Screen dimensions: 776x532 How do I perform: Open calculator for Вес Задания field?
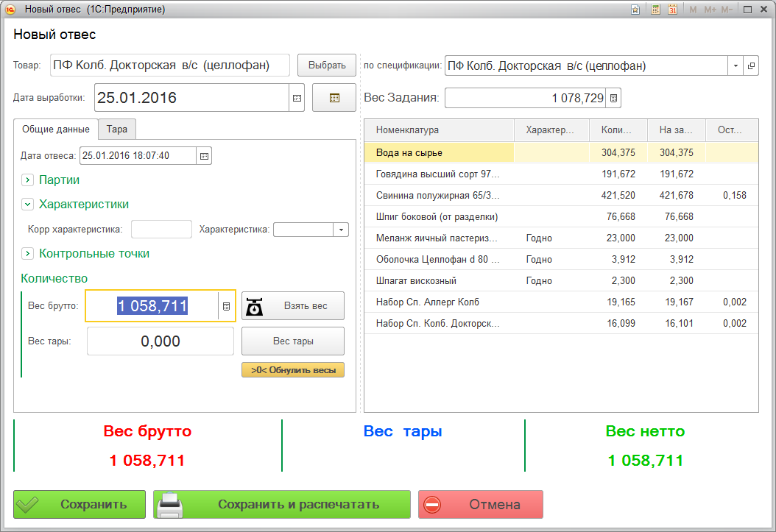tap(614, 98)
